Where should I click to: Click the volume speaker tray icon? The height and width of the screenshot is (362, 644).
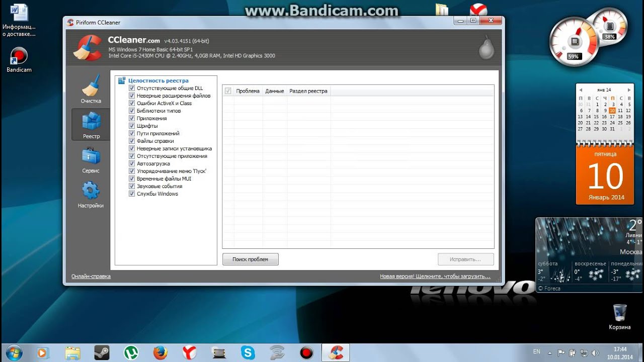[595, 352]
